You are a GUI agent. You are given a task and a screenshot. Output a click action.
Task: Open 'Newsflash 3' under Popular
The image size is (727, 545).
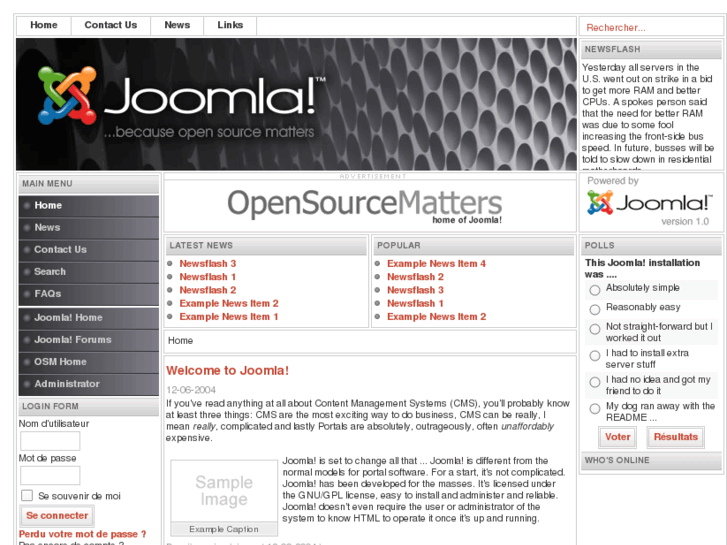point(415,290)
